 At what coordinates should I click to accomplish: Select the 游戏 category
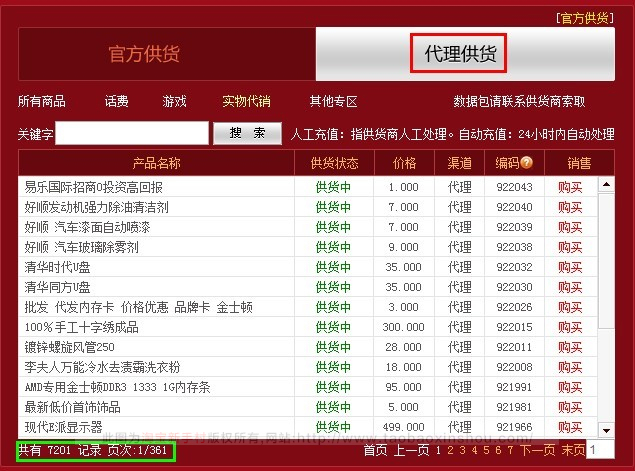click(175, 101)
